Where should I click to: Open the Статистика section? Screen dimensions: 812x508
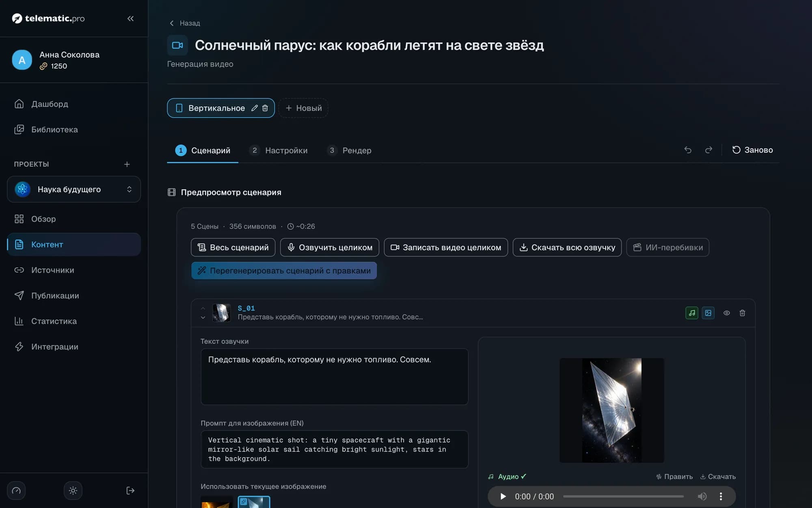coord(74,321)
